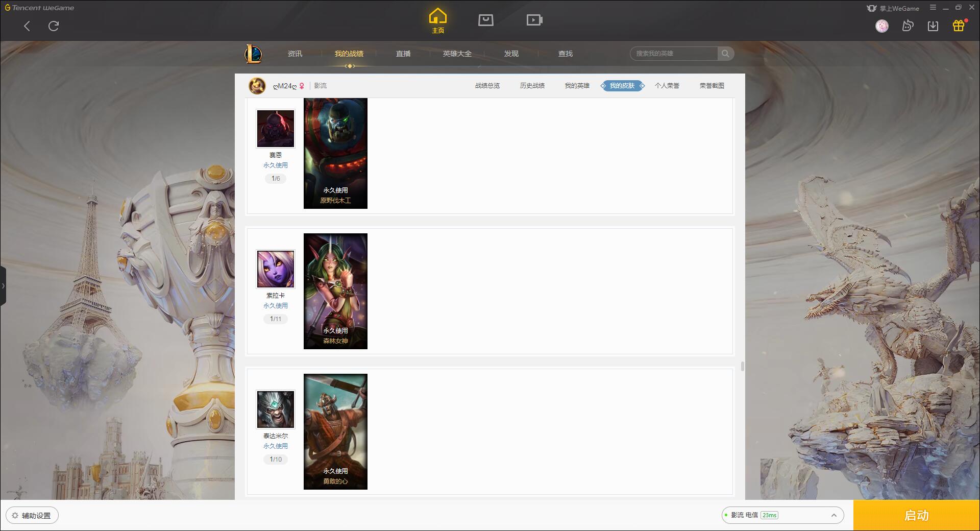Screen dimensions: 980x531
Task: Open the 原野伐木工 skin card
Action: (x=335, y=153)
